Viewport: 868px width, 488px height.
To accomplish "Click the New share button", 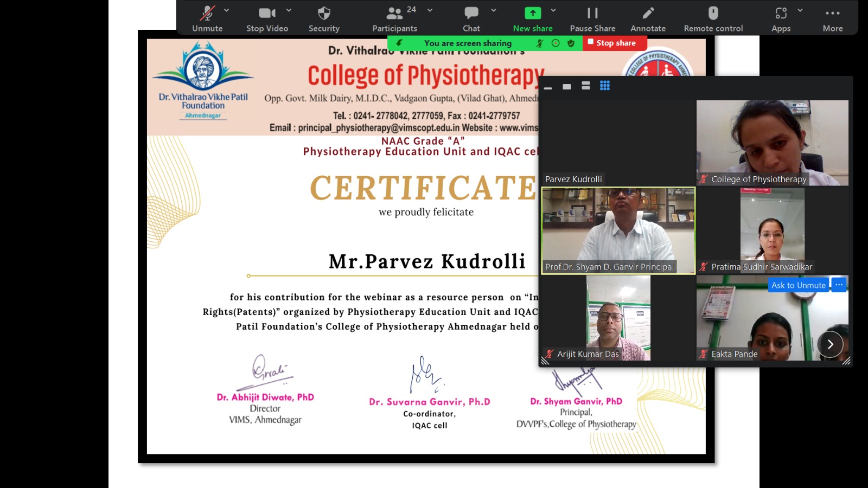I will tap(533, 18).
